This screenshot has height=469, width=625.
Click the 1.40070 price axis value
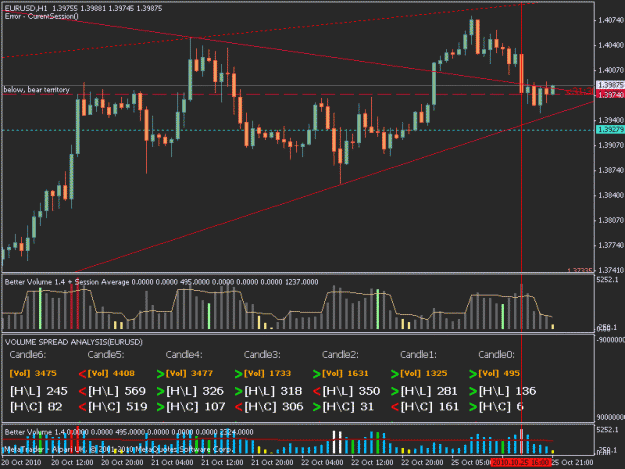pyautogui.click(x=611, y=70)
